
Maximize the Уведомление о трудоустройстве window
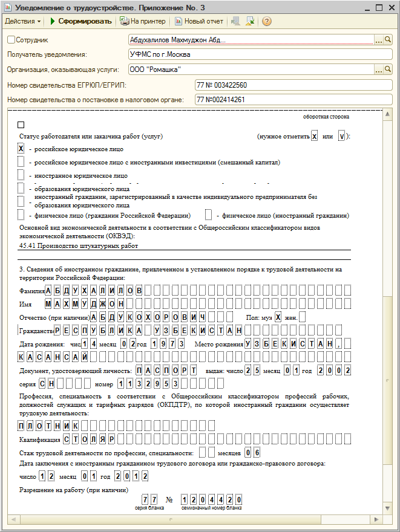pos(379,7)
